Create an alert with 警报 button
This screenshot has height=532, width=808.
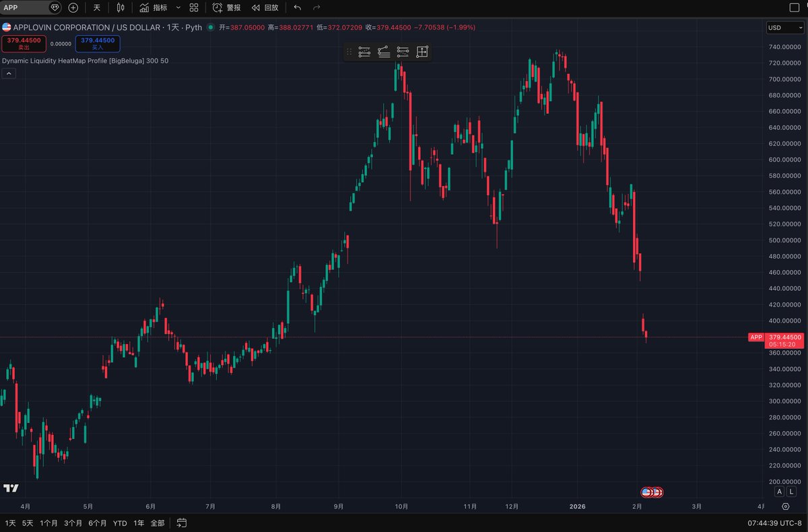pyautogui.click(x=226, y=8)
